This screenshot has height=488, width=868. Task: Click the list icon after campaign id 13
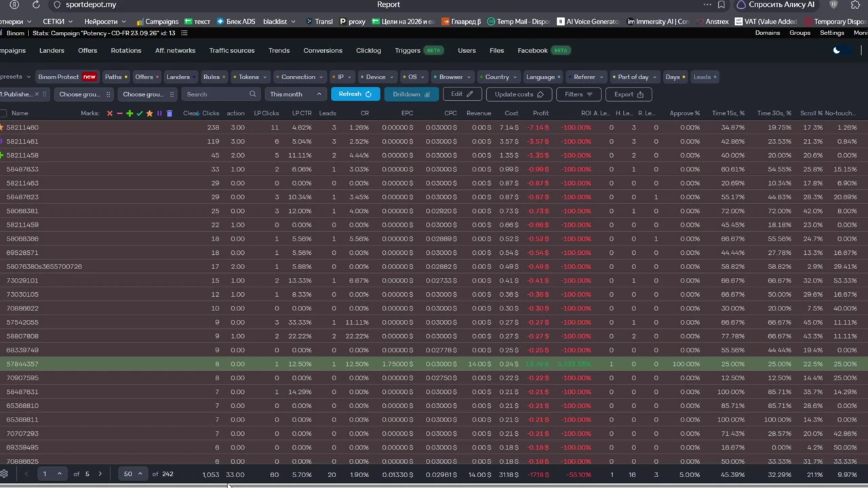coord(184,33)
